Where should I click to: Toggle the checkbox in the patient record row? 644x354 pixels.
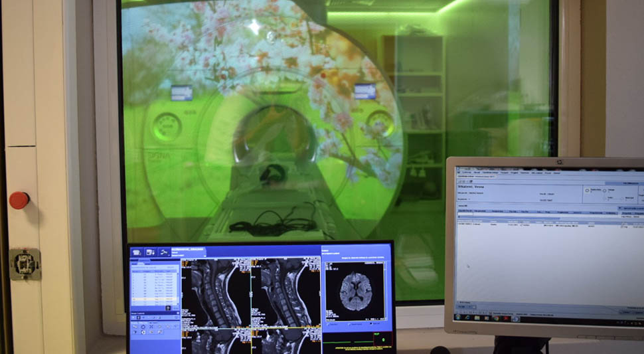point(522,225)
